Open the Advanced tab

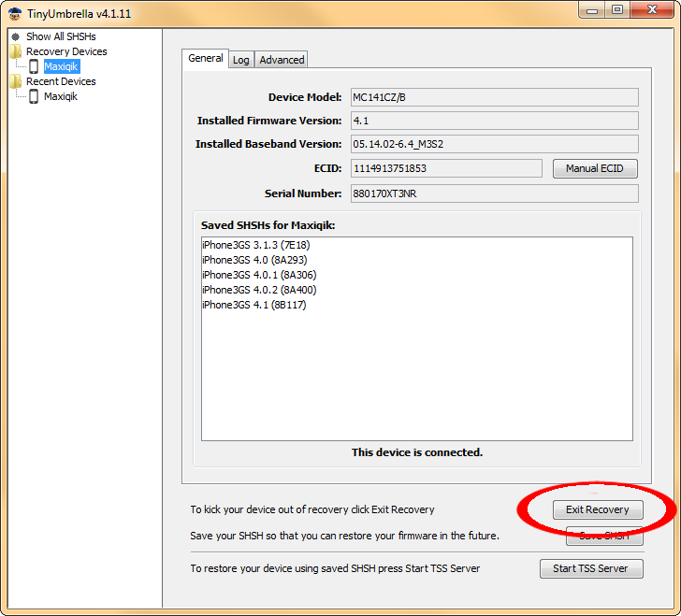pos(282,60)
